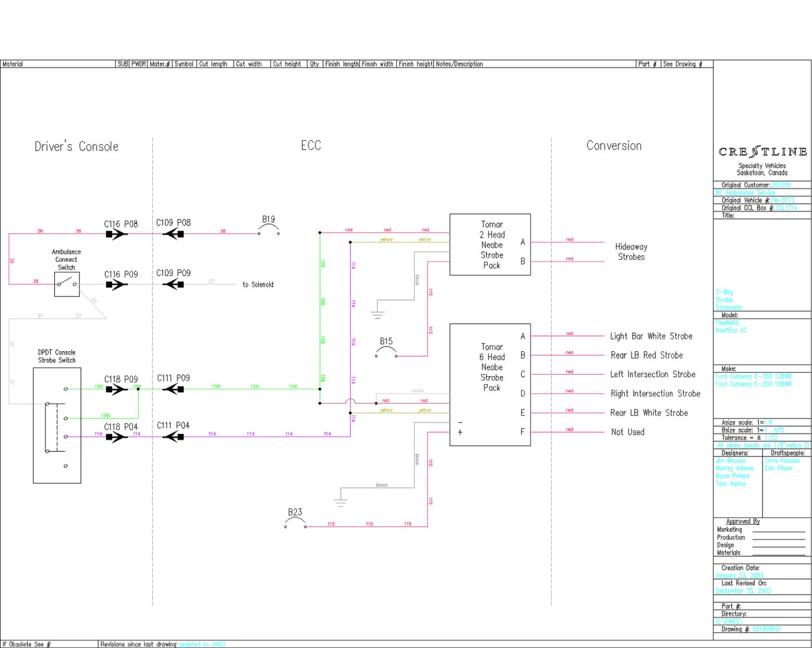Select the DPDT Console Strobe Switch box
The image size is (812, 648).
click(x=57, y=425)
